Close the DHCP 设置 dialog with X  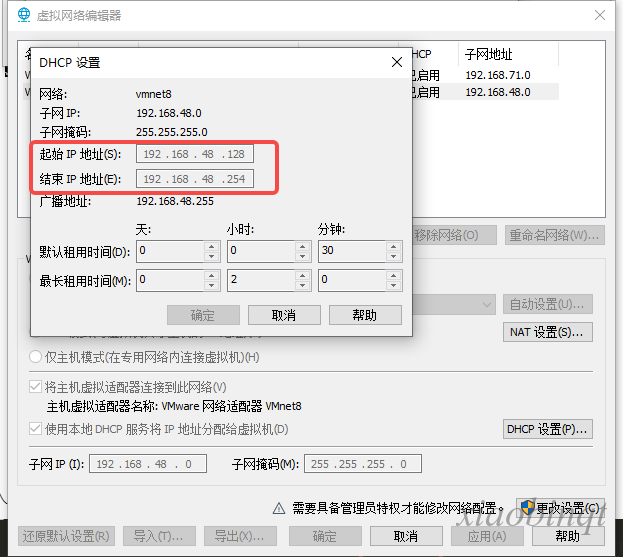[x=397, y=62]
